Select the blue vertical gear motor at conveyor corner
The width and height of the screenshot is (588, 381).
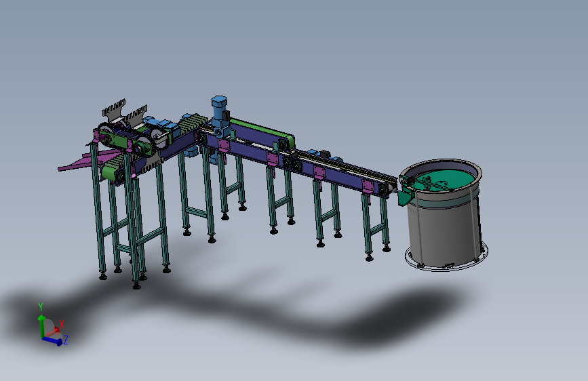(219, 116)
